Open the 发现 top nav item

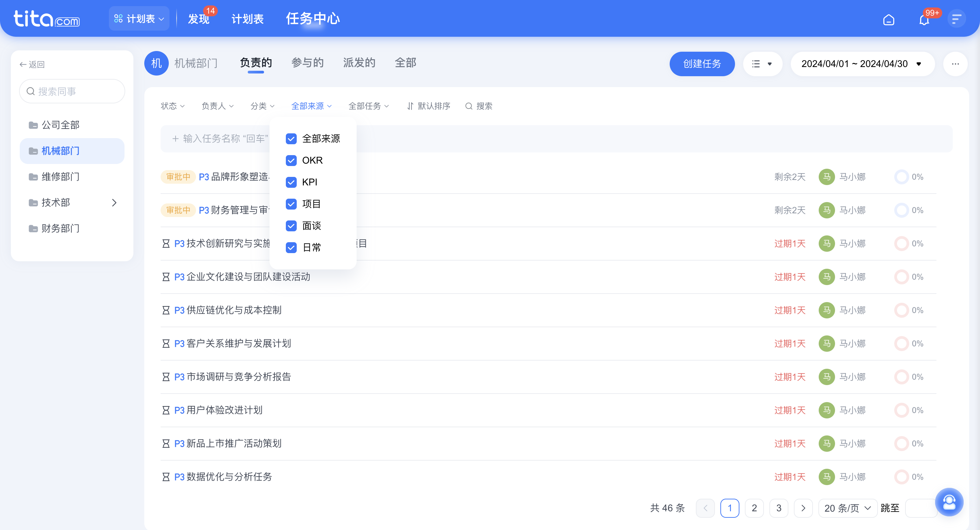[x=199, y=19]
